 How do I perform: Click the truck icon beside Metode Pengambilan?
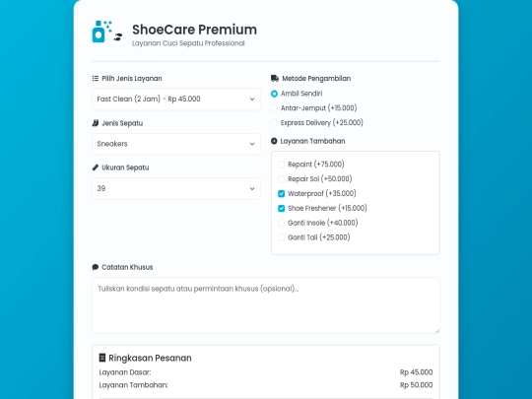coord(275,79)
